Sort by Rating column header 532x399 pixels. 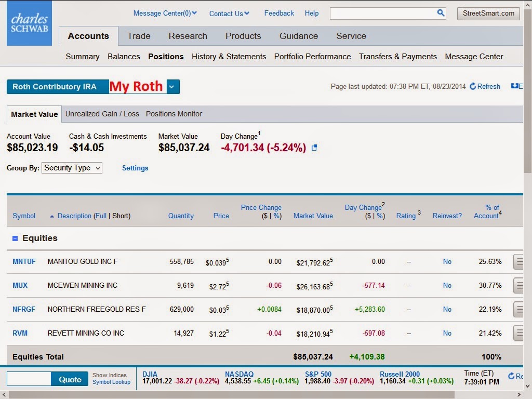coord(406,216)
